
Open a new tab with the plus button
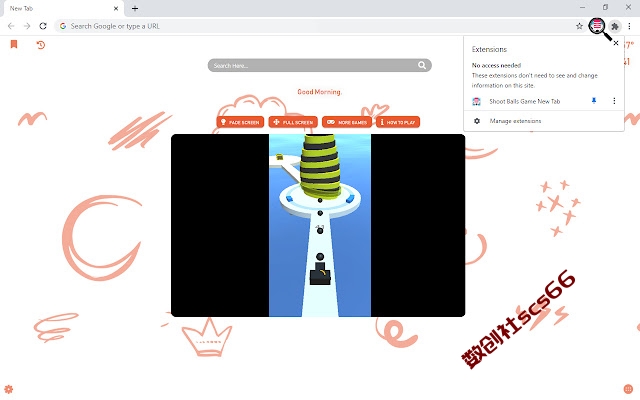coord(135,8)
